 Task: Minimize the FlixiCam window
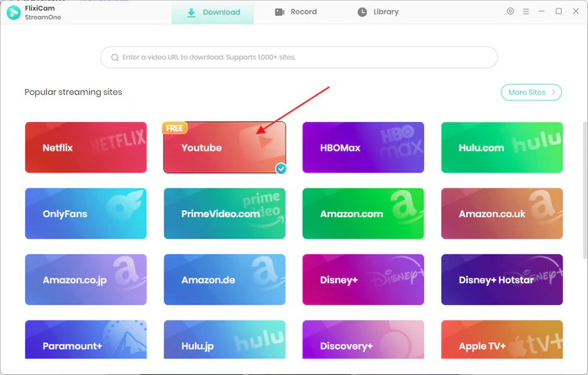tap(542, 11)
